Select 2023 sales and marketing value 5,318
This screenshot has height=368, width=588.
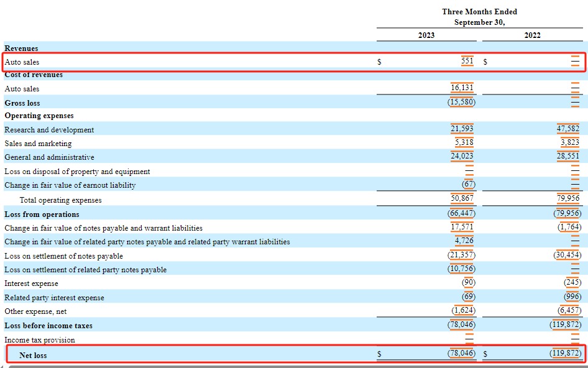coord(464,142)
